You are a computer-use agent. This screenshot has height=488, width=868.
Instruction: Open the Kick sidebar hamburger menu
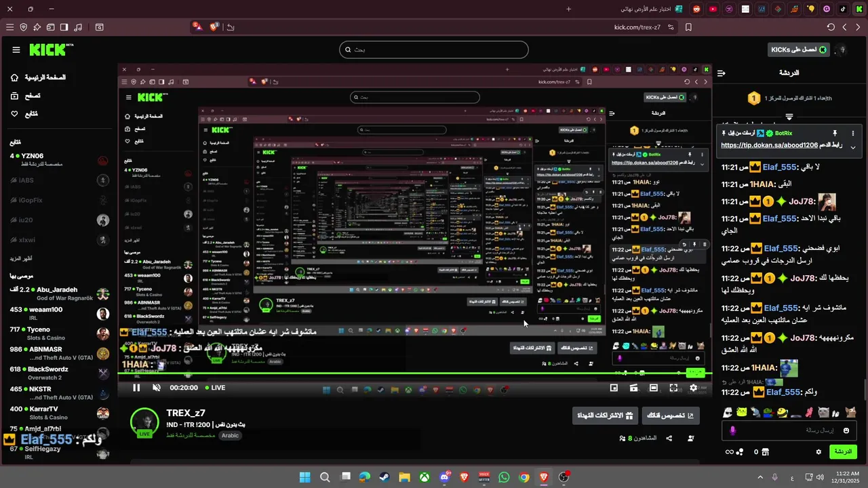[16, 49]
